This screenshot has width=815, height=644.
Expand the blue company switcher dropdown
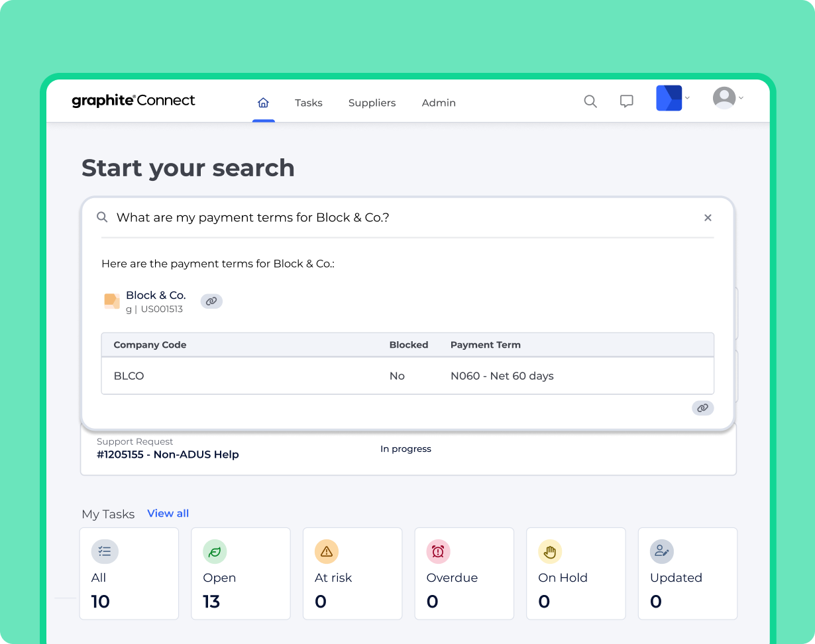(673, 98)
